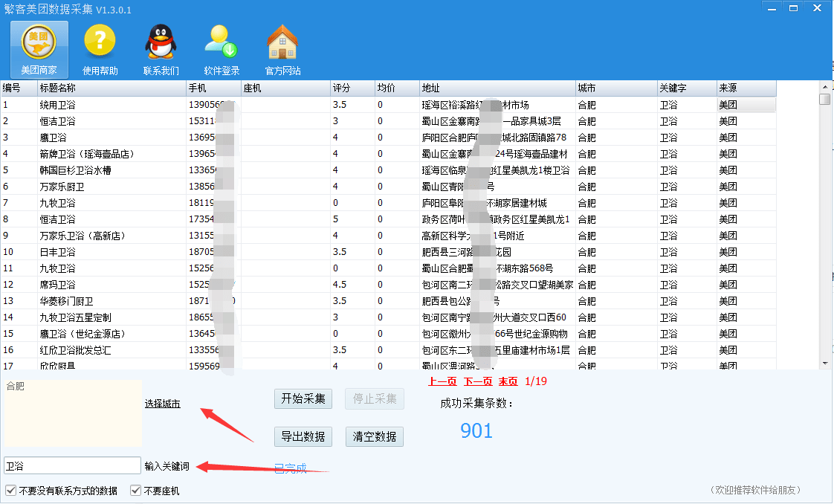The image size is (834, 504).
Task: Sort by 关键字 column header
Action: point(688,88)
